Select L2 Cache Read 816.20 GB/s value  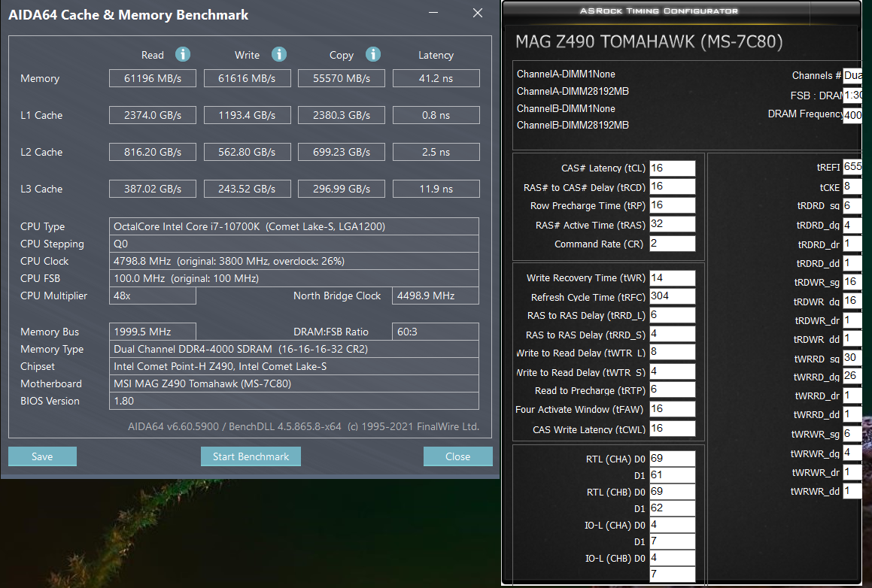tap(153, 152)
